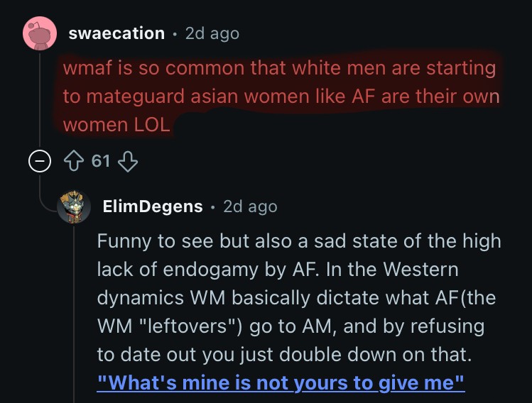Collapse the swaecation comment thread with minus button
Screen dimensions: 532x403
(40, 161)
